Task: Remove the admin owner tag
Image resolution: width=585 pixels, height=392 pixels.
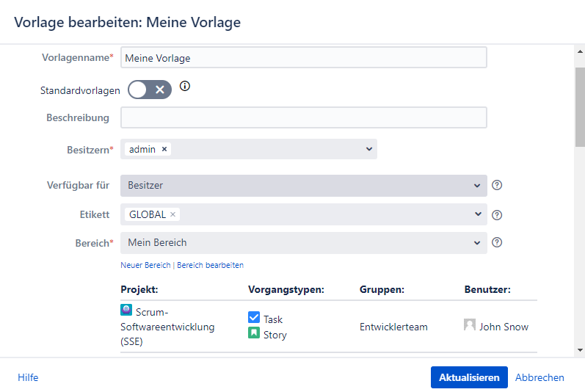Action: (x=164, y=149)
